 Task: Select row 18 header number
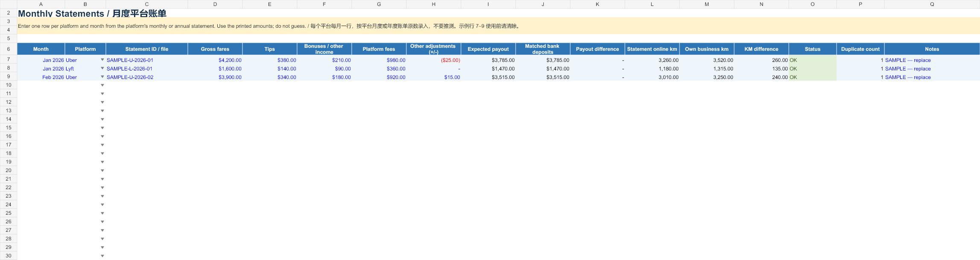[9, 153]
